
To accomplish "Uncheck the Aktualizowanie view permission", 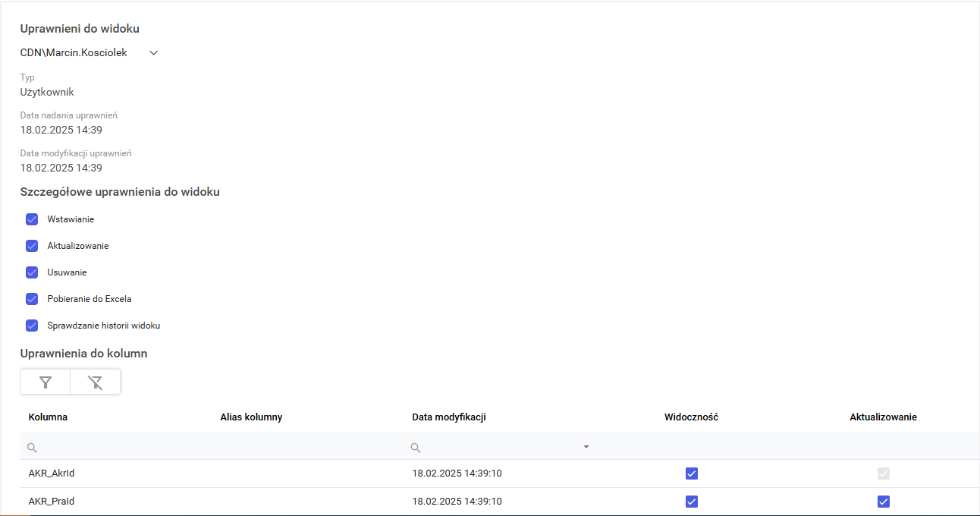I will (32, 246).
